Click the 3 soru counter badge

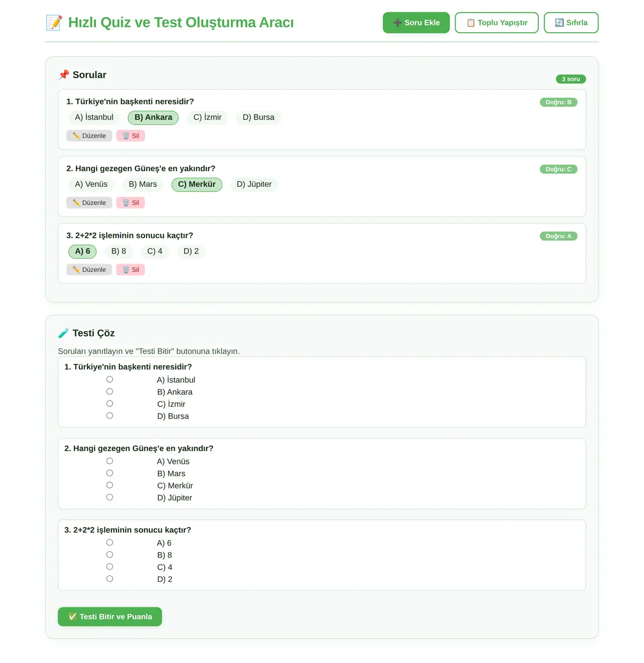[x=570, y=79]
